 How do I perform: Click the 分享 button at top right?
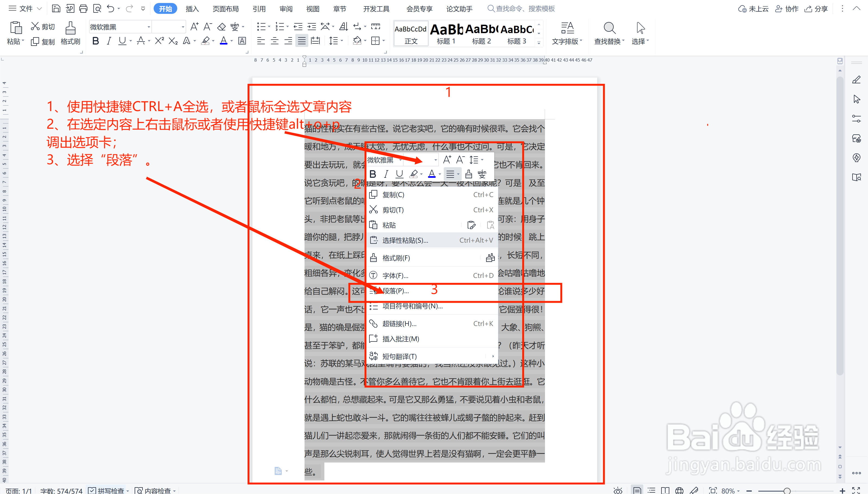[816, 8]
